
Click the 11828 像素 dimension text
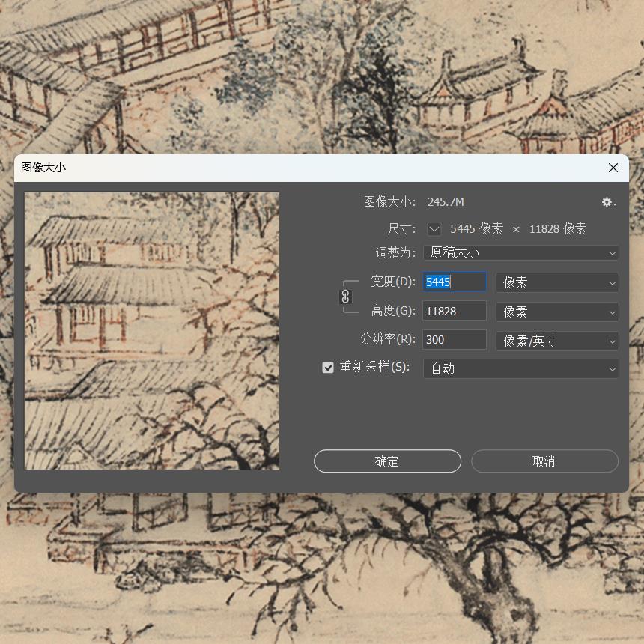coord(557,228)
